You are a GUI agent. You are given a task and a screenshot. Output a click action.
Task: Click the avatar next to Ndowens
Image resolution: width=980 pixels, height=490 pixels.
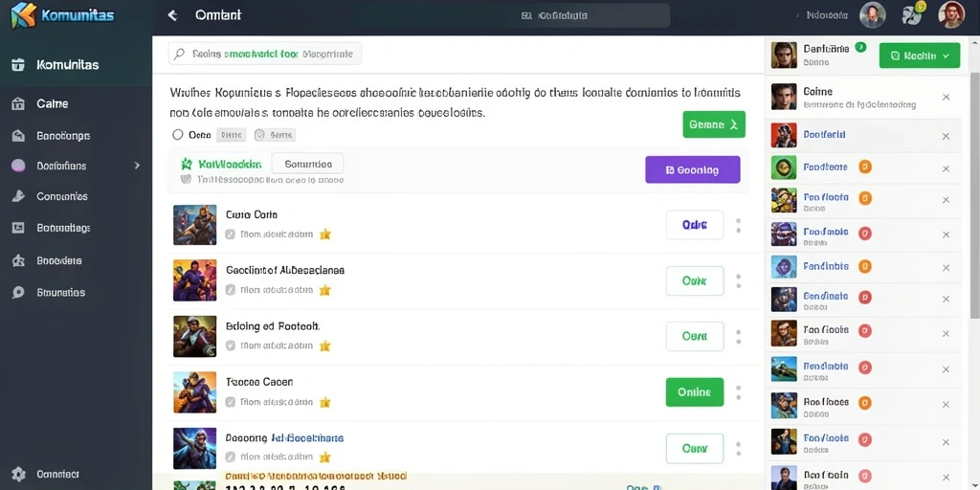[x=873, y=15]
